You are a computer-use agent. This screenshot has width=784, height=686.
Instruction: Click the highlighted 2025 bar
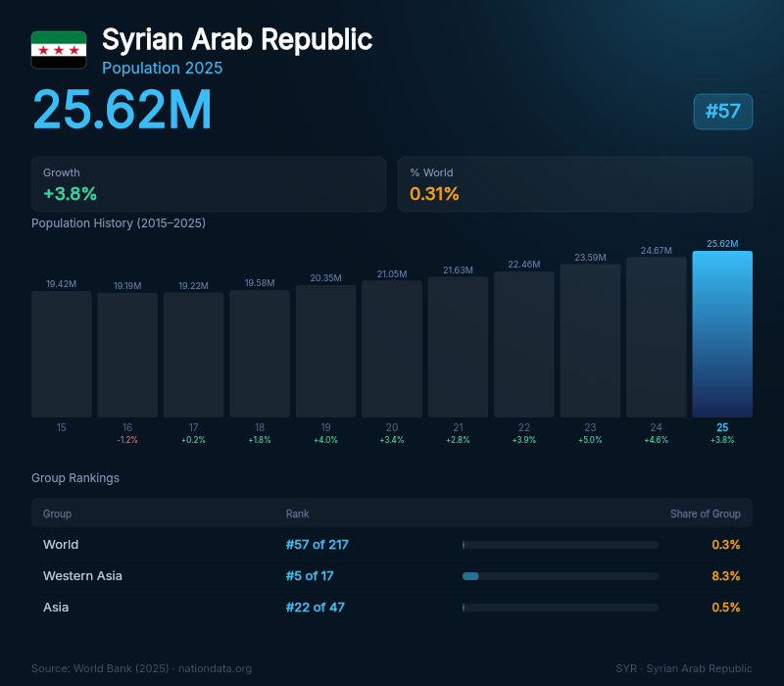pyautogui.click(x=722, y=334)
